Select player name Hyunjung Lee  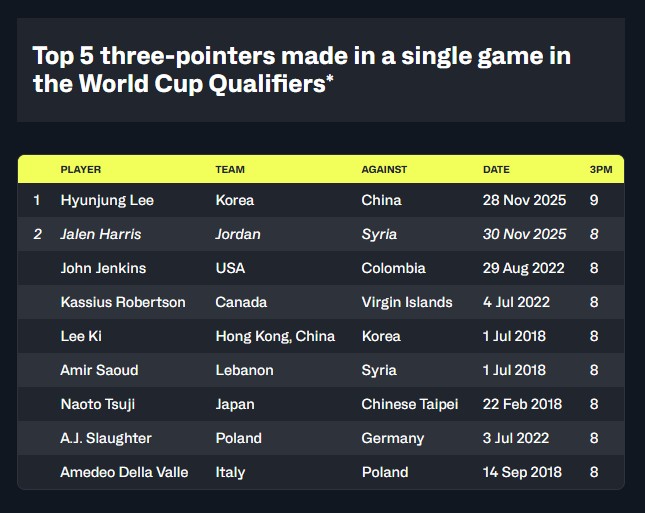[107, 200]
